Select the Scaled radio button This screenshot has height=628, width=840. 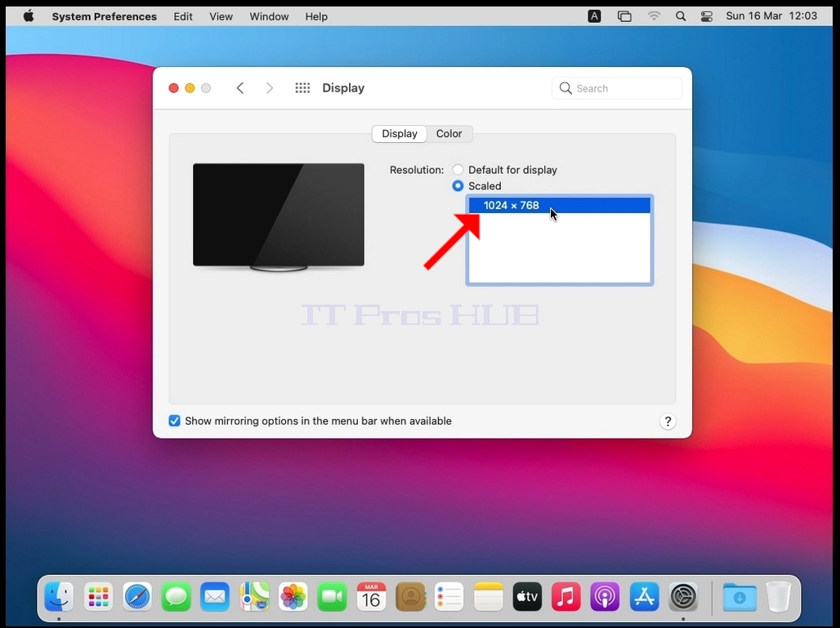(x=458, y=185)
